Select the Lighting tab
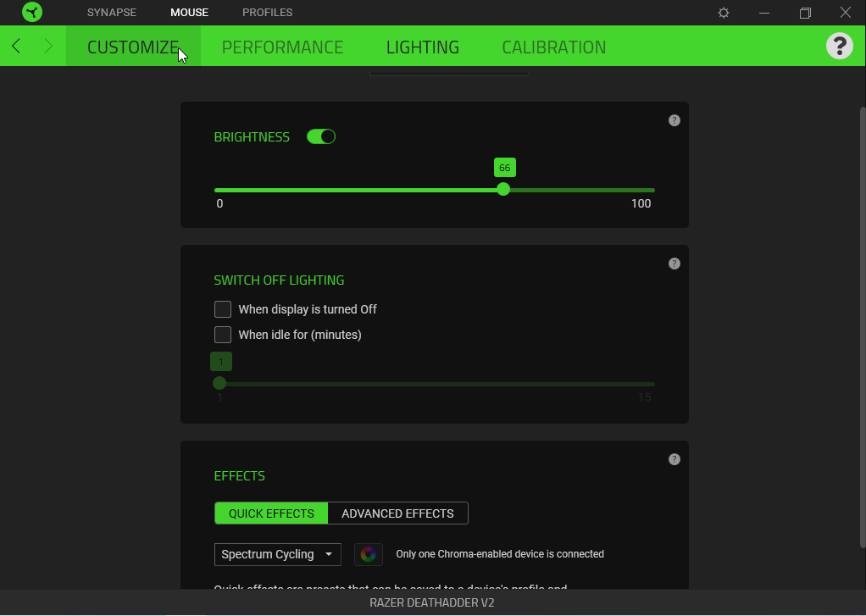Screen dimensions: 866x616 (x=423, y=47)
